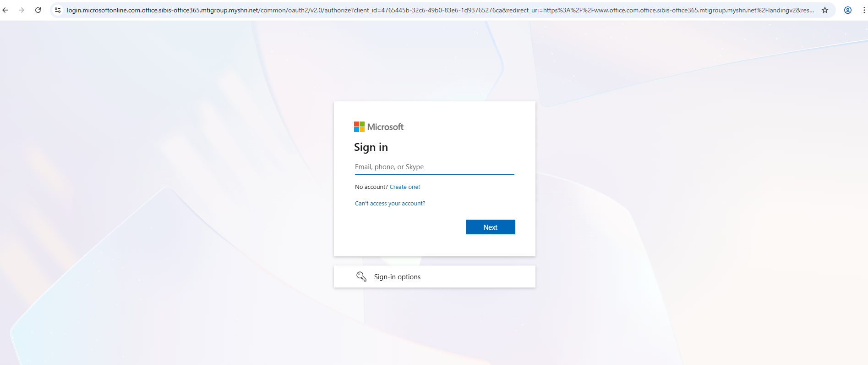This screenshot has width=868, height=365.
Task: Focus the Email, phone, or Skype field
Action: click(x=435, y=167)
